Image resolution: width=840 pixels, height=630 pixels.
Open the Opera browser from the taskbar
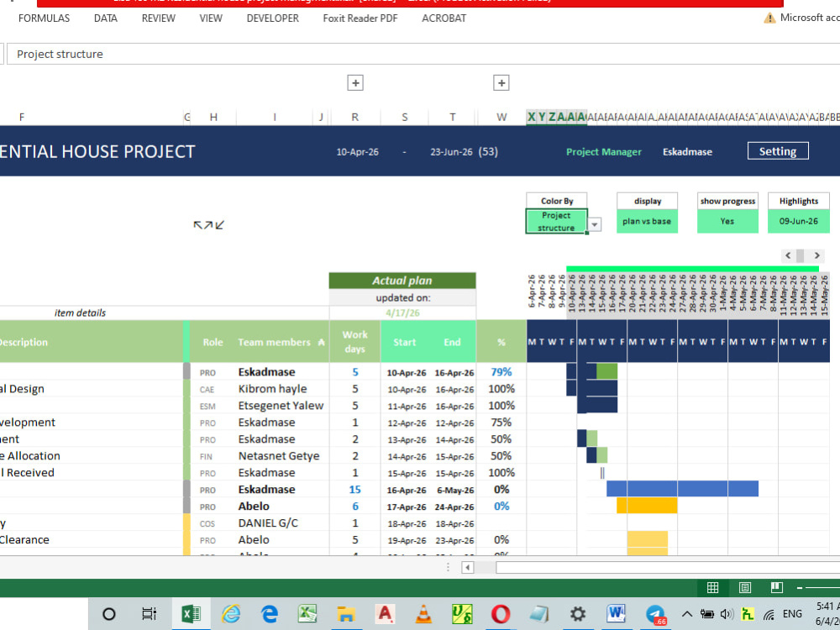pyautogui.click(x=501, y=614)
